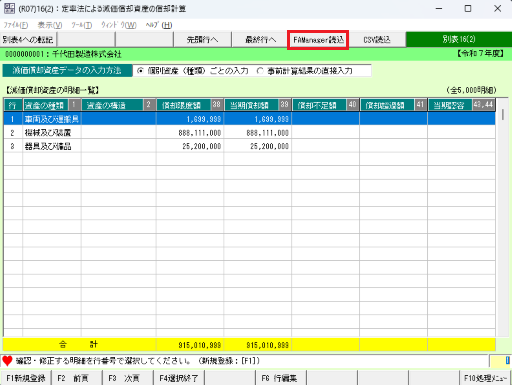The height and width of the screenshot is (385, 512).
Task: Click the 償却不足額 column header
Action: pos(326,105)
